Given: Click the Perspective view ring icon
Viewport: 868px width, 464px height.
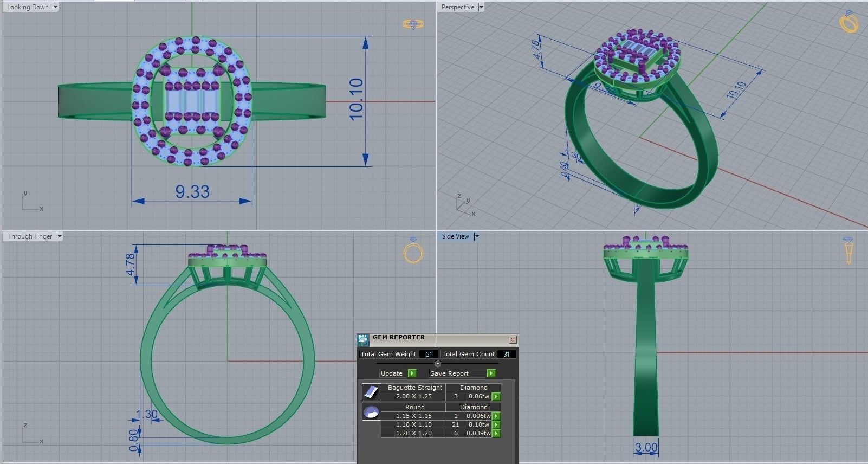Looking at the screenshot, I should coord(848,22).
